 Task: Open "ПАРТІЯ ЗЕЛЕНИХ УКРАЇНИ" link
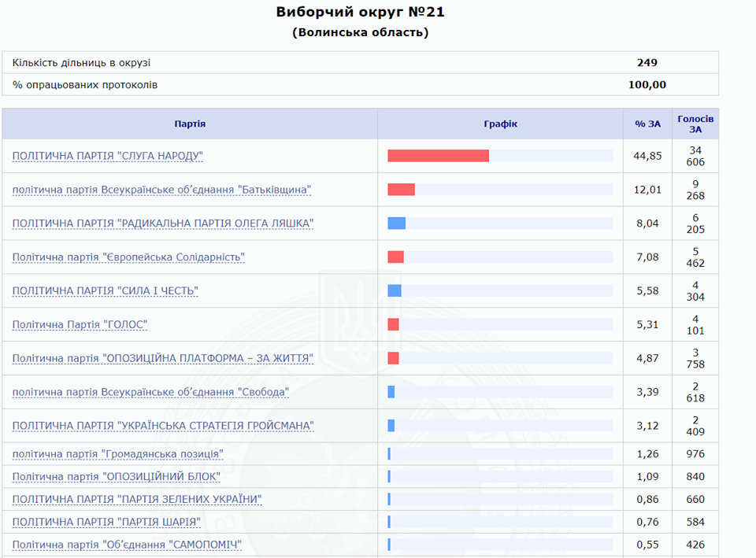pyautogui.click(x=137, y=500)
